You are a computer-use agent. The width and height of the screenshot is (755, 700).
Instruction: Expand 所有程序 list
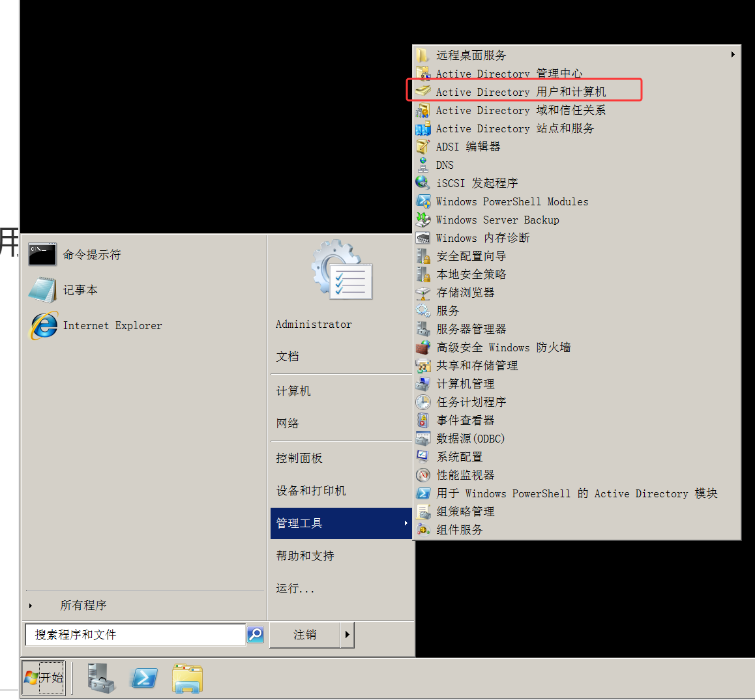point(83,605)
